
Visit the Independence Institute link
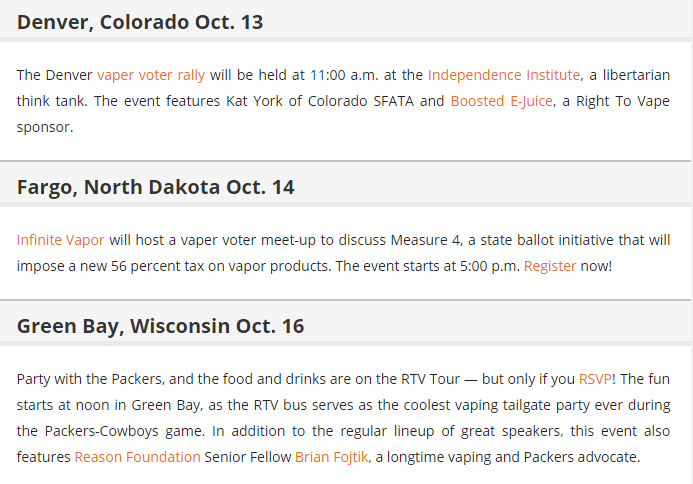(x=504, y=74)
